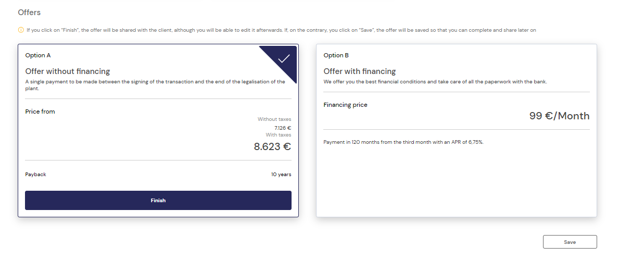Click the 'Offers' section heading
Screen dimensions: 644x259
pos(29,12)
